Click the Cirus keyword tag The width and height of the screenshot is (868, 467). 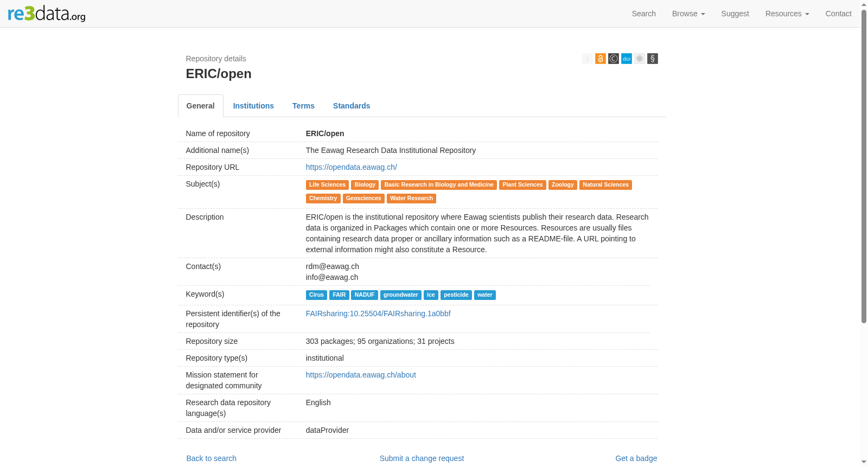pyautogui.click(x=316, y=295)
